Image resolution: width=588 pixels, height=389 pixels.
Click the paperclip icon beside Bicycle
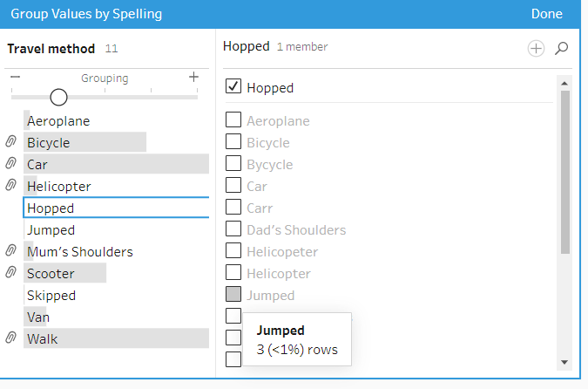point(11,142)
